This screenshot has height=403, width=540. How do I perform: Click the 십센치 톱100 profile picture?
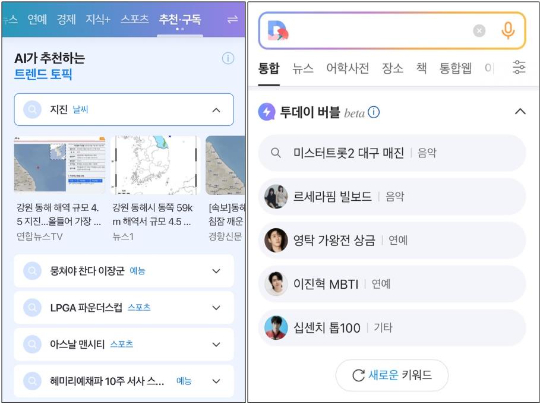[x=276, y=328]
